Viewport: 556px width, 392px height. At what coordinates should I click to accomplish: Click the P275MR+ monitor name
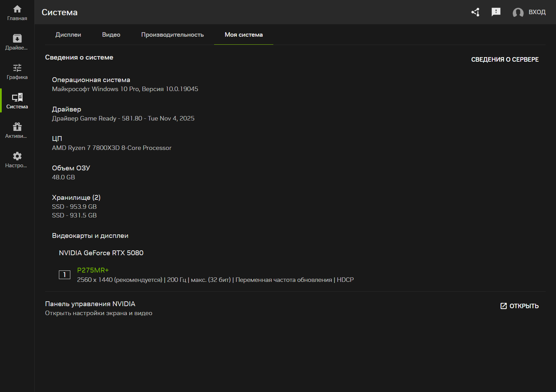[x=93, y=270]
